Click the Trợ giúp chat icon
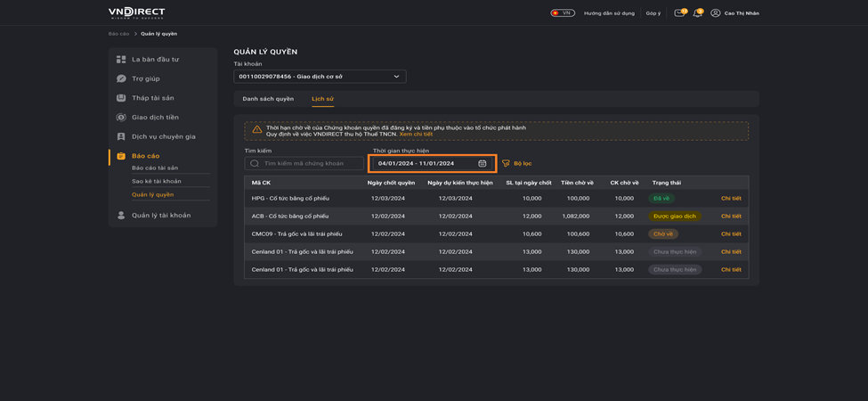The height and width of the screenshot is (401, 868). click(121, 78)
